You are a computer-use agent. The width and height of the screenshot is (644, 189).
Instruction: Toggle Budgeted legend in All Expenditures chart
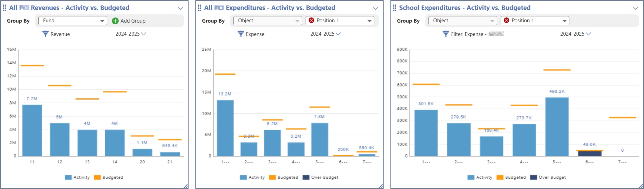(284, 177)
